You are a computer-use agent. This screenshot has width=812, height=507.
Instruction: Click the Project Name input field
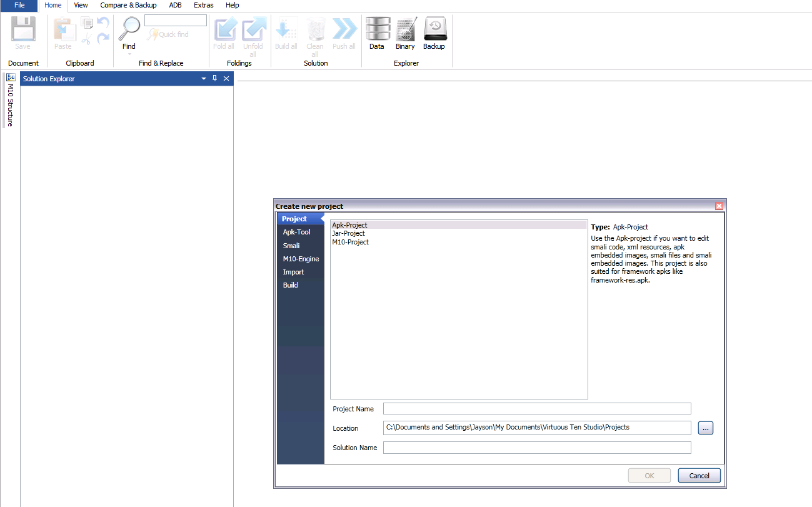(x=537, y=409)
